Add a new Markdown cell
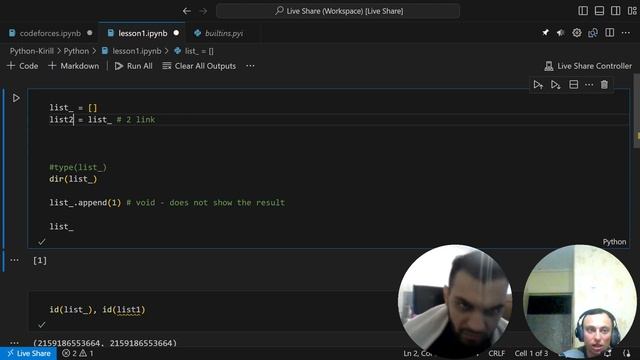This screenshot has width=640, height=360. pos(73,66)
